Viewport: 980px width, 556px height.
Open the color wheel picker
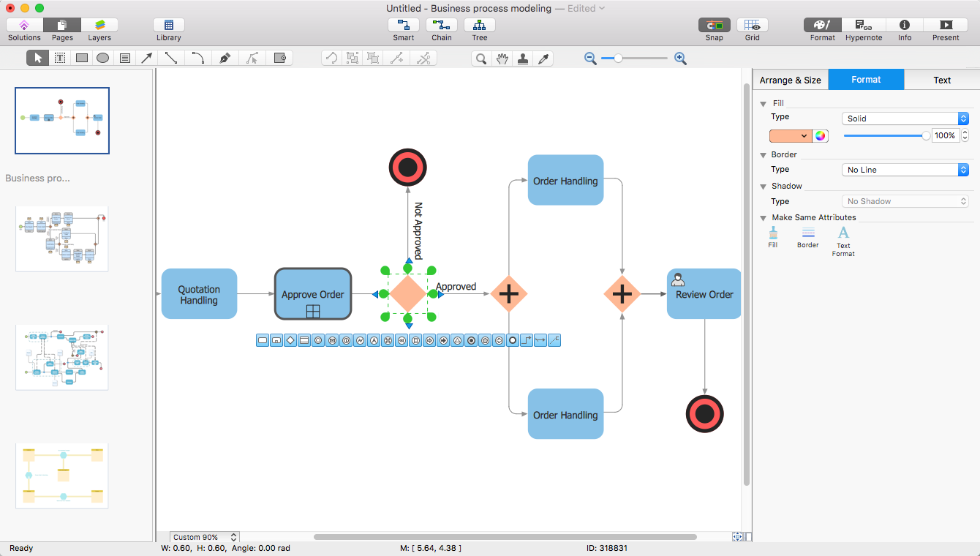pyautogui.click(x=821, y=135)
